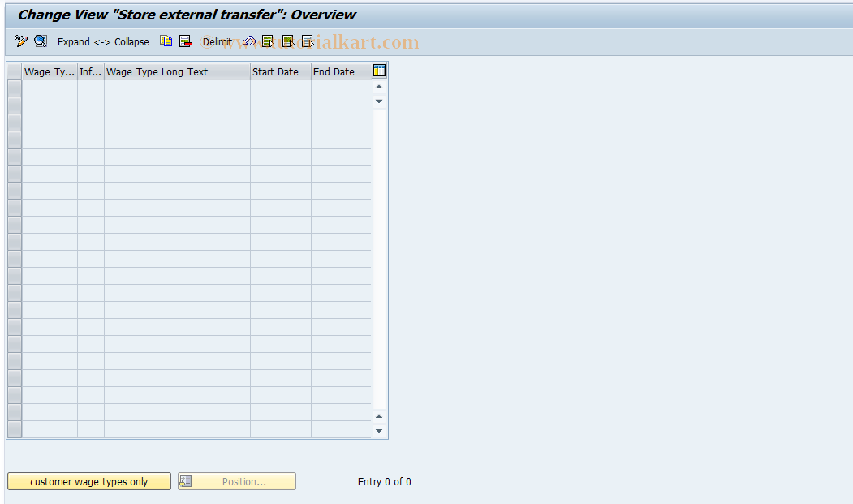The width and height of the screenshot is (853, 504).
Task: Open the find/details magnifier icon
Action: 41,41
